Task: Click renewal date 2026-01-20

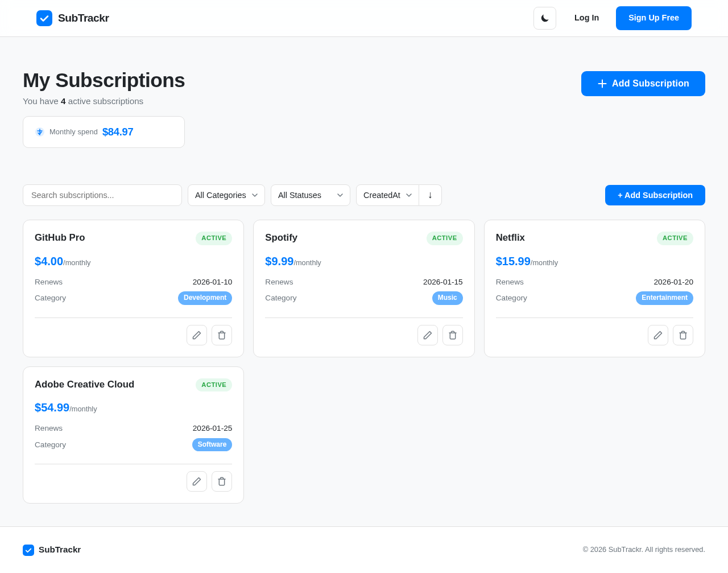Action: [x=673, y=282]
